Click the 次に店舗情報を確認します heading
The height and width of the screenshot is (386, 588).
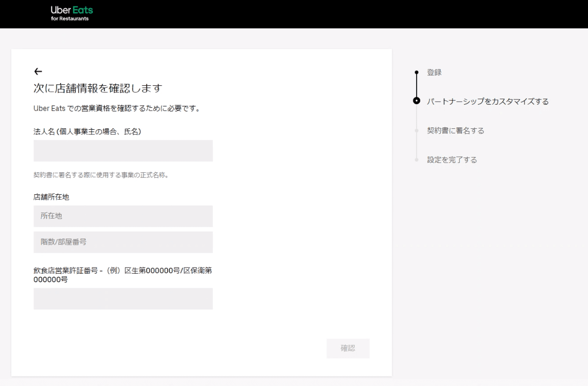[x=98, y=88]
